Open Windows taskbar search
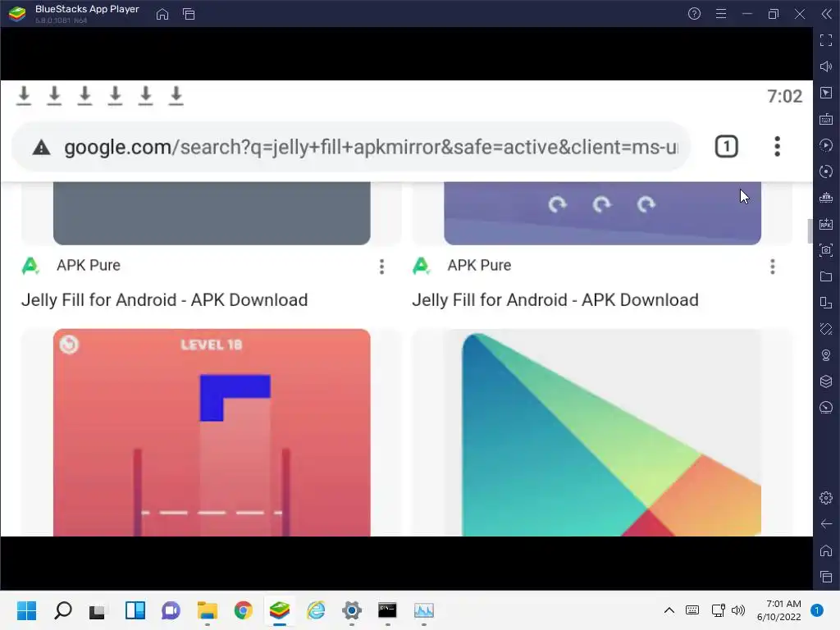Image resolution: width=840 pixels, height=630 pixels. pyautogui.click(x=62, y=610)
